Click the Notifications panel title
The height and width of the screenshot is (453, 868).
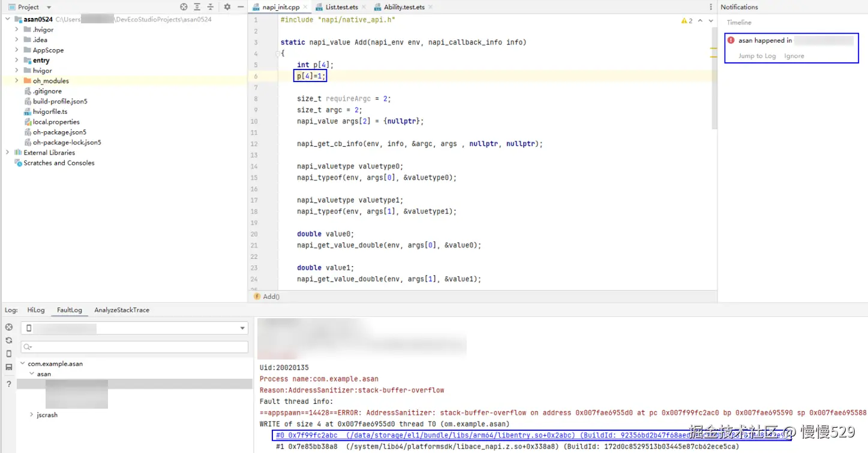[739, 7]
